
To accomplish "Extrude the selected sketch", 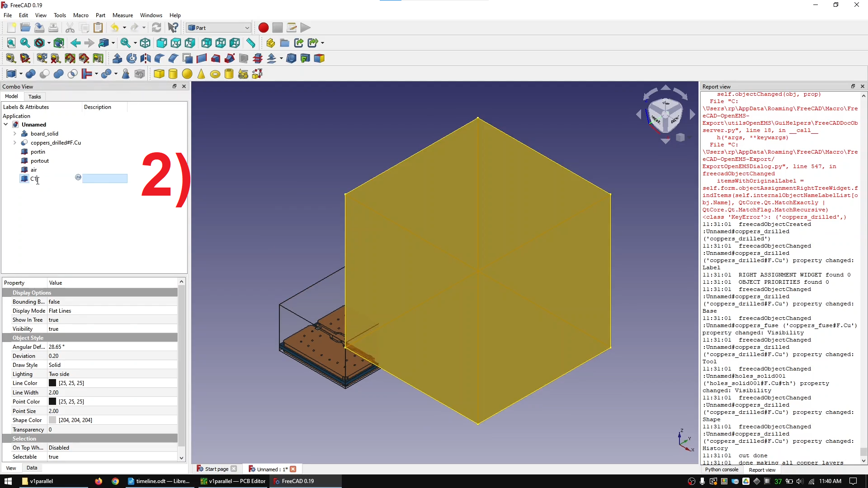I will pos(117,58).
